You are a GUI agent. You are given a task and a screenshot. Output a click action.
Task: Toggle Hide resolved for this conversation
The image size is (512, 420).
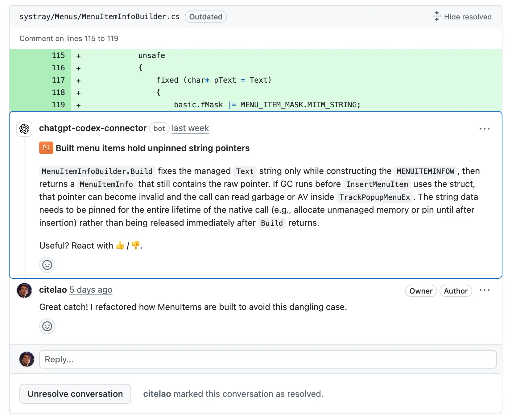462,17
